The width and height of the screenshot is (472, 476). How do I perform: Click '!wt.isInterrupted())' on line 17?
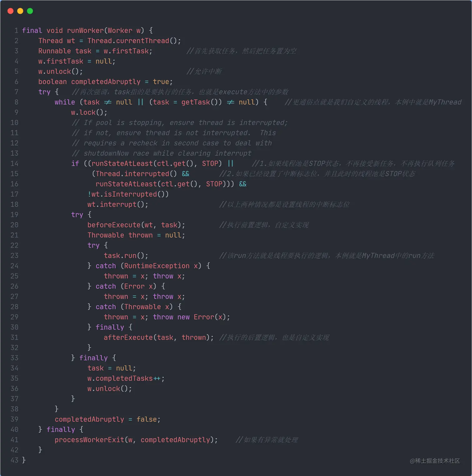click(128, 194)
